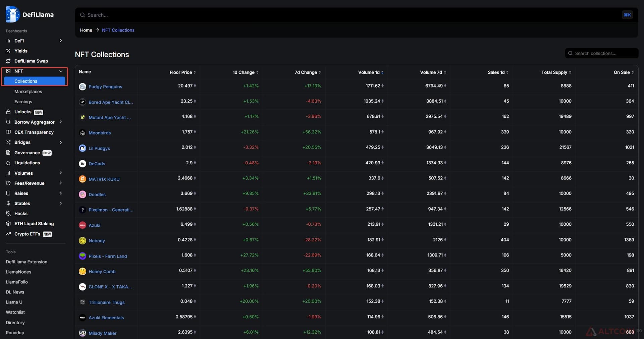The height and width of the screenshot is (339, 644).
Task: Sort table by 7d Change column
Action: tap(308, 72)
